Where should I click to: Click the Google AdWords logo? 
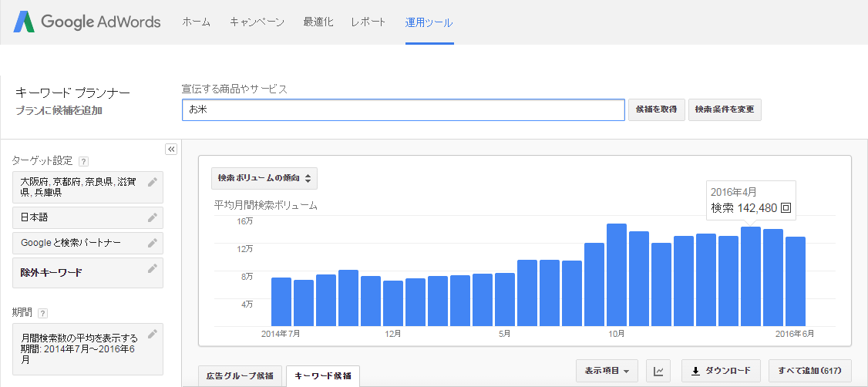(x=87, y=22)
